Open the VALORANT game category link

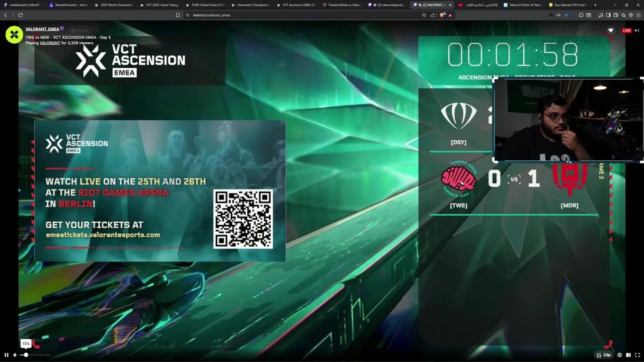tap(50, 43)
